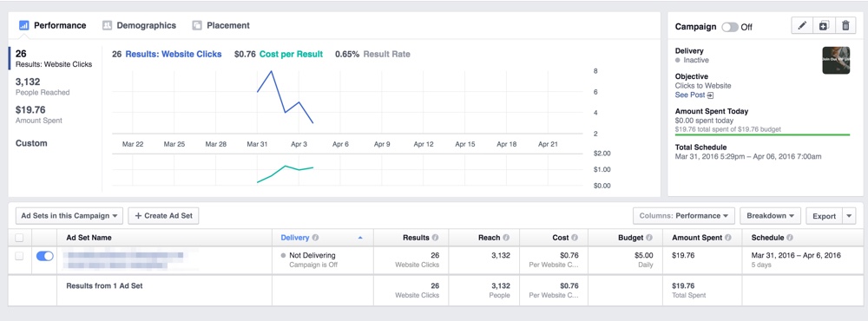Click the info icon next to Amount Spent column
Viewport: 868px width, 321px height.
click(728, 238)
